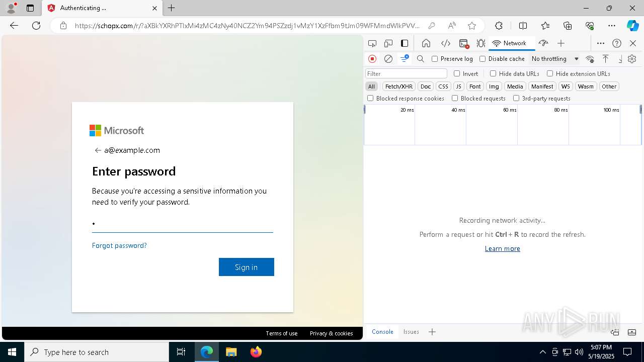Add another DevTools tool with plus icon

561,43
